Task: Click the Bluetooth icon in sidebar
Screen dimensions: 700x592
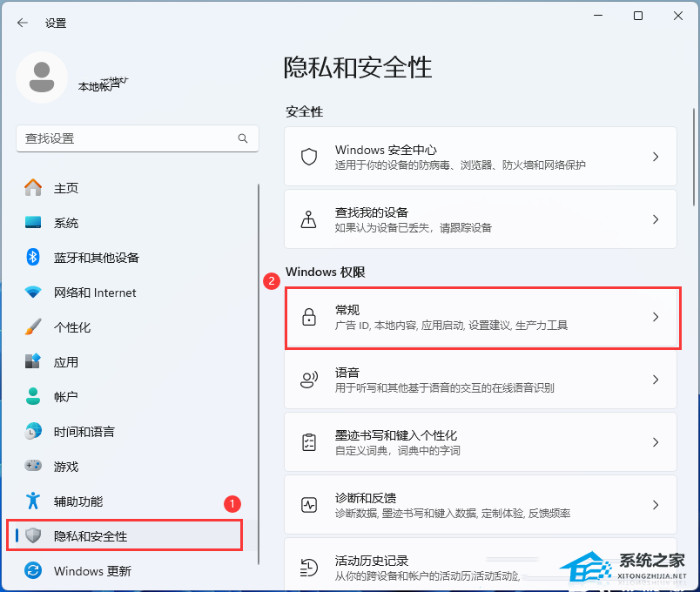Action: [33, 257]
